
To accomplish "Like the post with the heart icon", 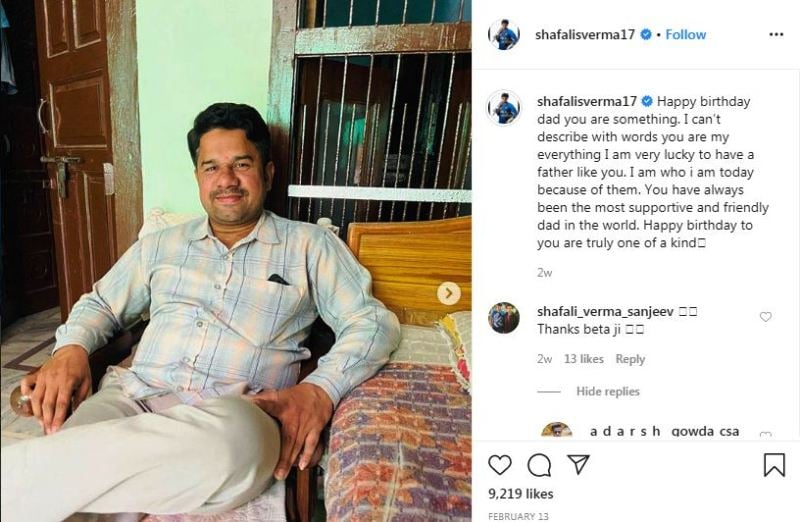I will 500,465.
